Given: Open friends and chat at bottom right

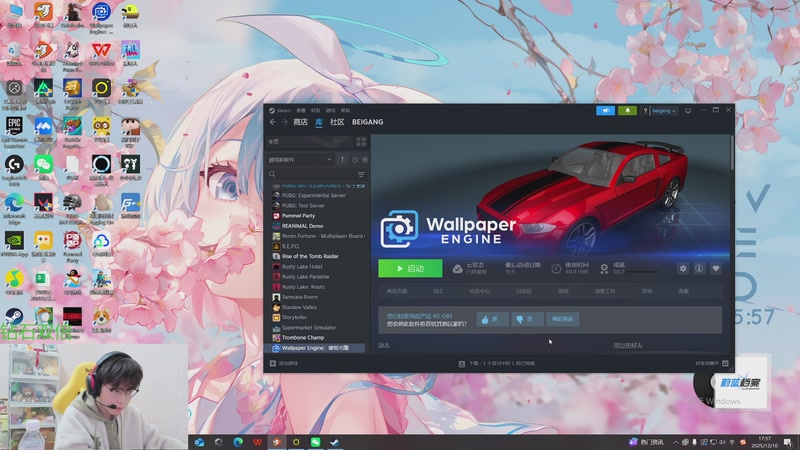Looking at the screenshot, I should [x=712, y=364].
